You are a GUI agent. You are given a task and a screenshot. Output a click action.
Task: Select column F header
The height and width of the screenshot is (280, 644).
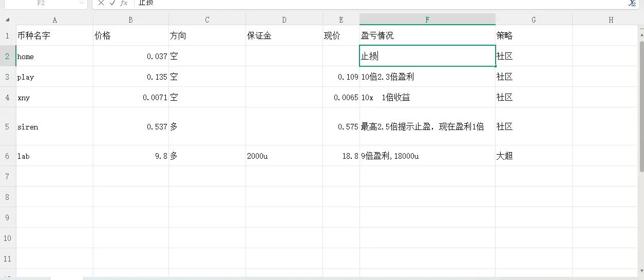point(427,20)
